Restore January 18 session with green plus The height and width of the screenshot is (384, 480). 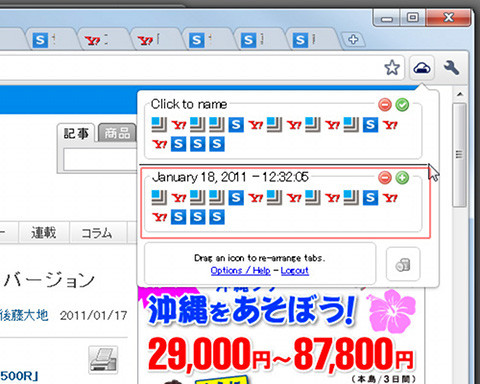pos(402,178)
